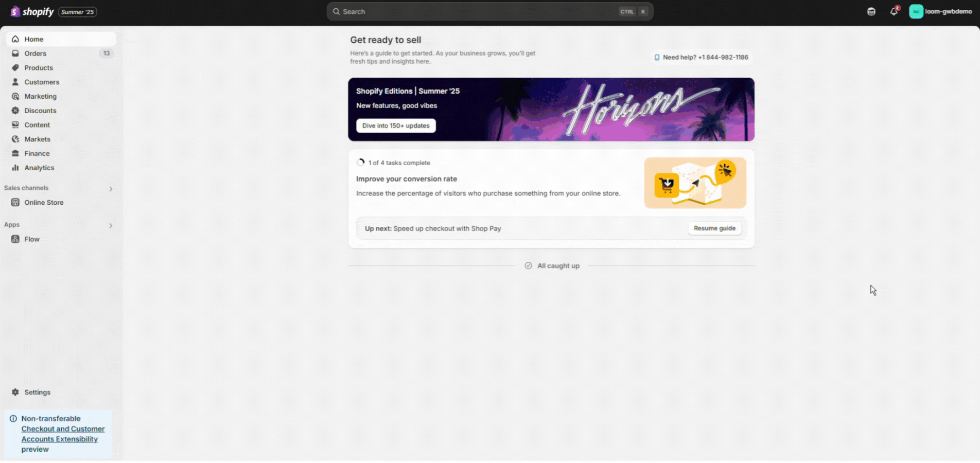The image size is (980, 463).
Task: Expand the Apps section chevron
Action: (x=111, y=225)
